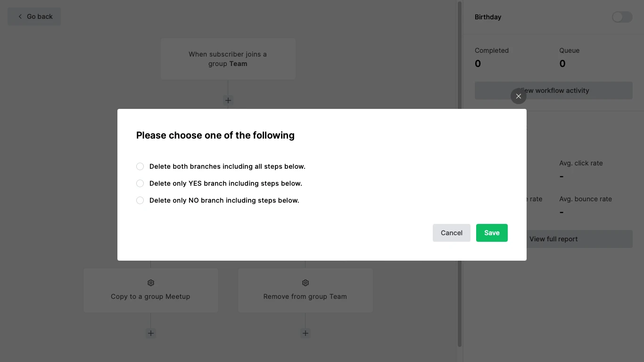Click the green Save button

tap(492, 233)
